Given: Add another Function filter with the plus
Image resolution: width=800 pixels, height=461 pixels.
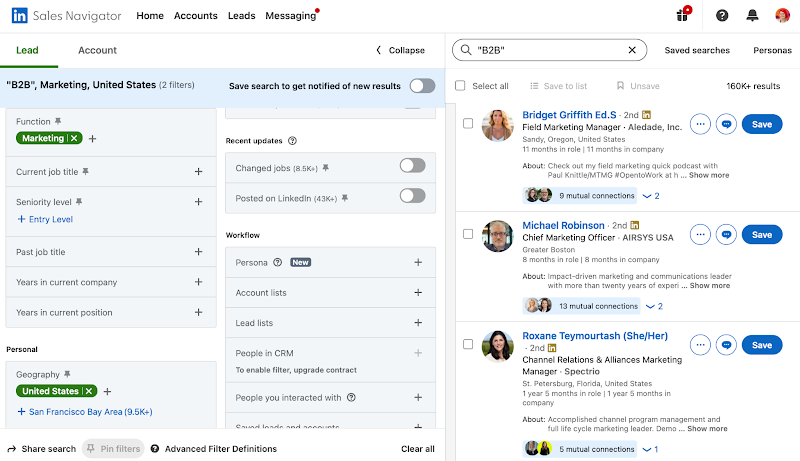Looking at the screenshot, I should [92, 139].
